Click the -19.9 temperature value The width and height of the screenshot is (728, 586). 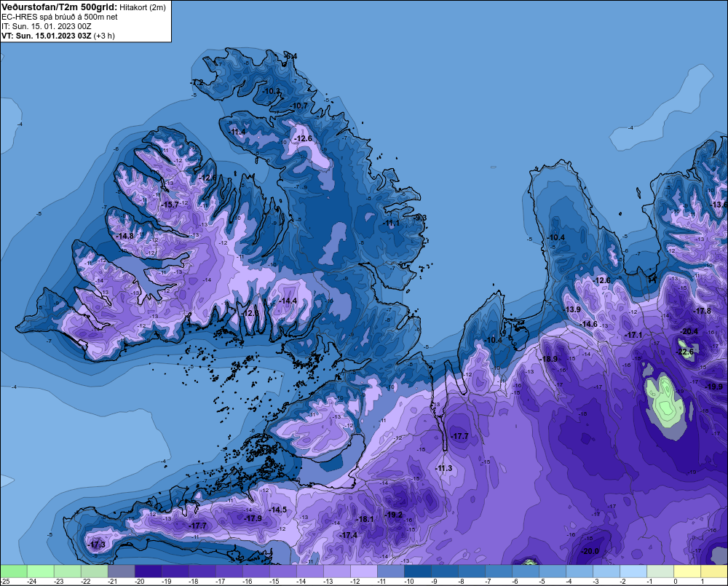click(x=714, y=387)
